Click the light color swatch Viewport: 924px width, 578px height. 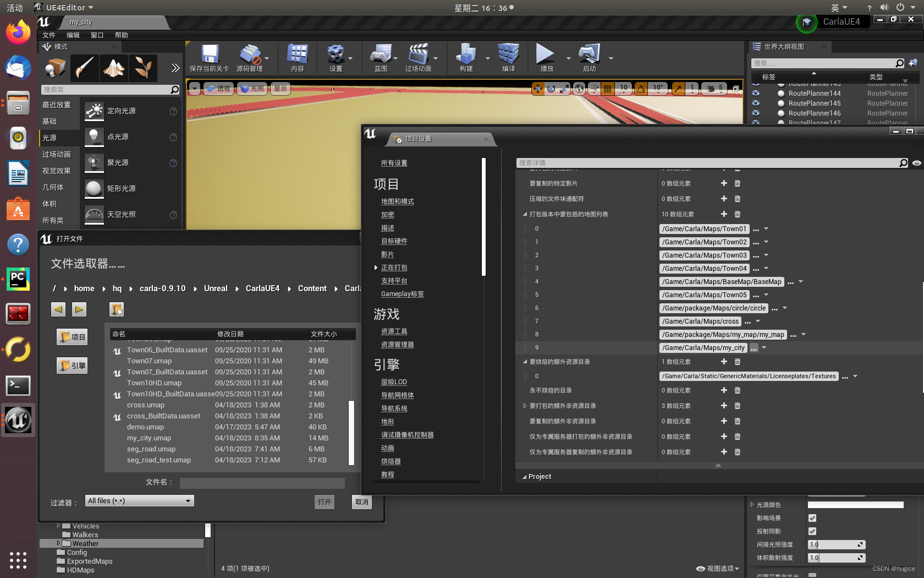tap(855, 505)
